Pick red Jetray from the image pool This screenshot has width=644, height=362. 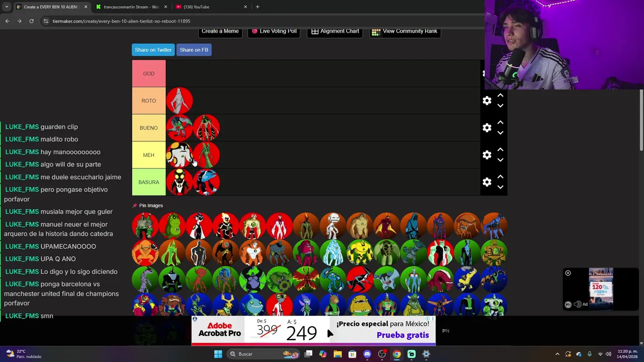[386, 225]
